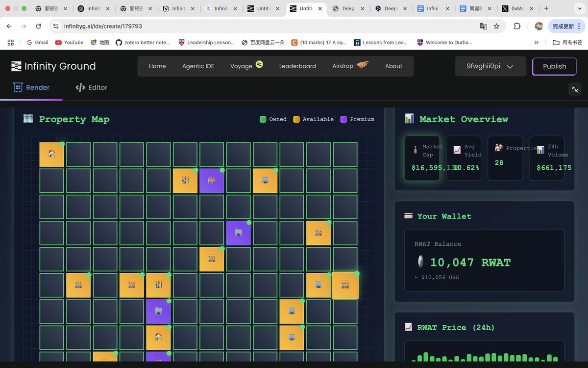
Task: Switch to the Render tab
Action: (x=32, y=87)
